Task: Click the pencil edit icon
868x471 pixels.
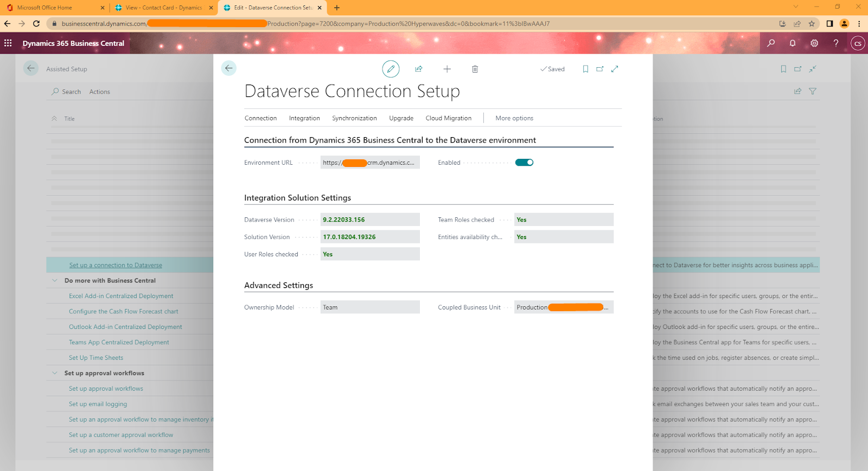Action: (391, 69)
